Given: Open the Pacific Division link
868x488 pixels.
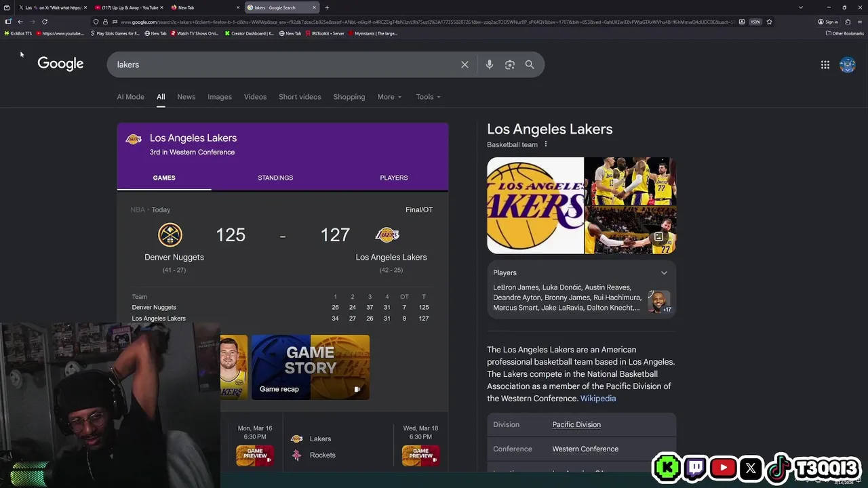Looking at the screenshot, I should point(576,424).
